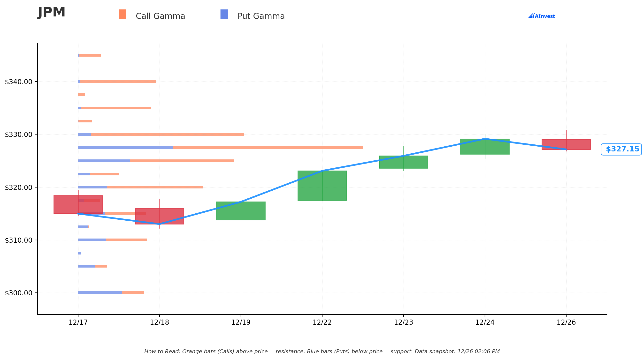The width and height of the screenshot is (644, 359).
Task: Click the orange Call Gamma legend swatch
Action: [123, 14]
